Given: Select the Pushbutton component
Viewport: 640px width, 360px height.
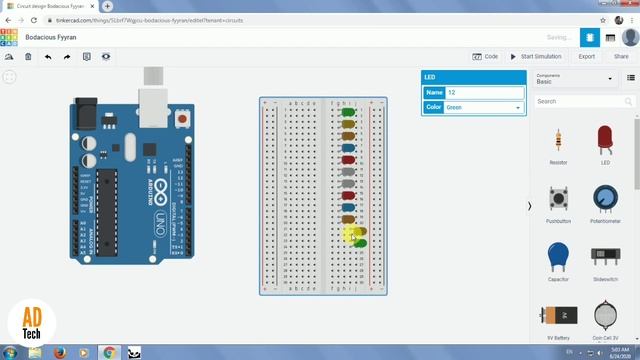Looking at the screenshot, I should click(558, 204).
